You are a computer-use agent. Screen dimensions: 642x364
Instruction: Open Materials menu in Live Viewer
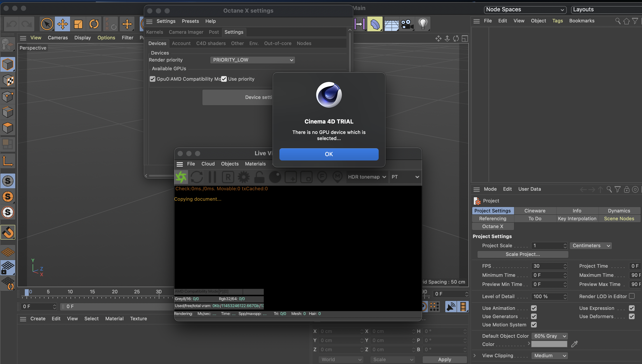255,164
